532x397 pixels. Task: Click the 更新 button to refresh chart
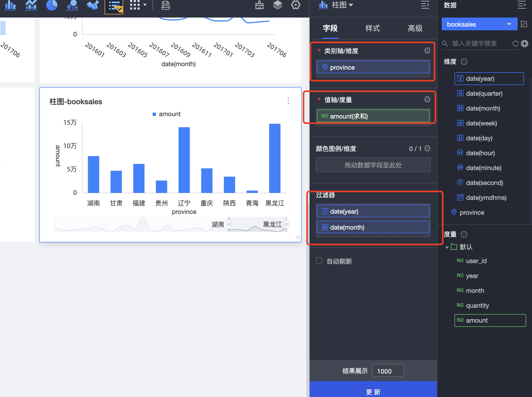[x=373, y=392]
